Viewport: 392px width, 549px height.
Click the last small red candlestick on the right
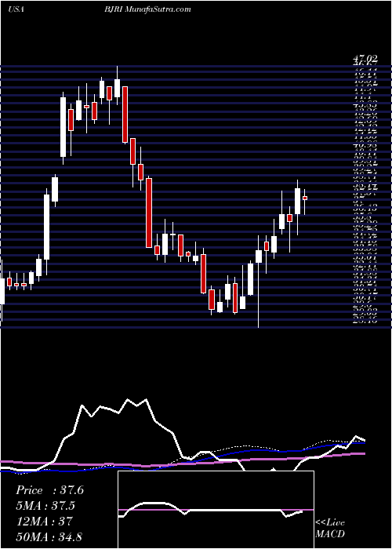click(x=305, y=198)
